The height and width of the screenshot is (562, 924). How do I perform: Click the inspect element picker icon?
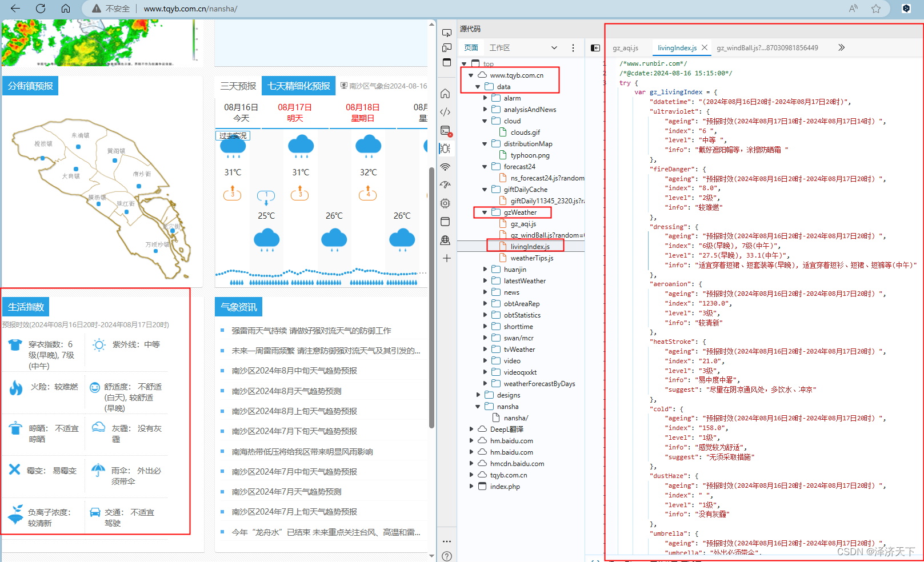coord(447,33)
